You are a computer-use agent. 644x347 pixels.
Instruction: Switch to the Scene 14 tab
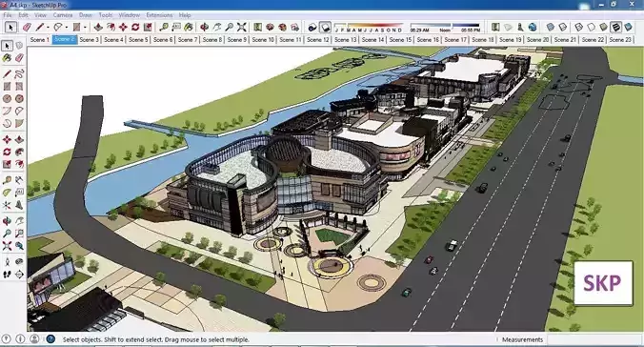point(372,39)
